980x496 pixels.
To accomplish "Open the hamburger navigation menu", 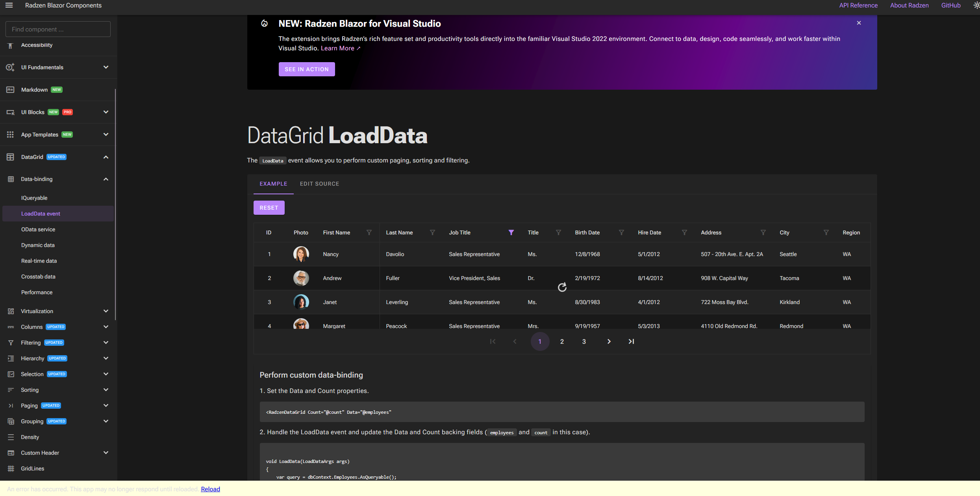I will (9, 5).
